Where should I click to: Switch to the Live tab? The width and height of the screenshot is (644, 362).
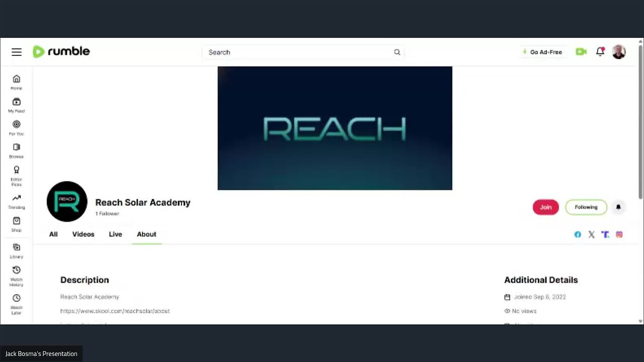coord(115,234)
